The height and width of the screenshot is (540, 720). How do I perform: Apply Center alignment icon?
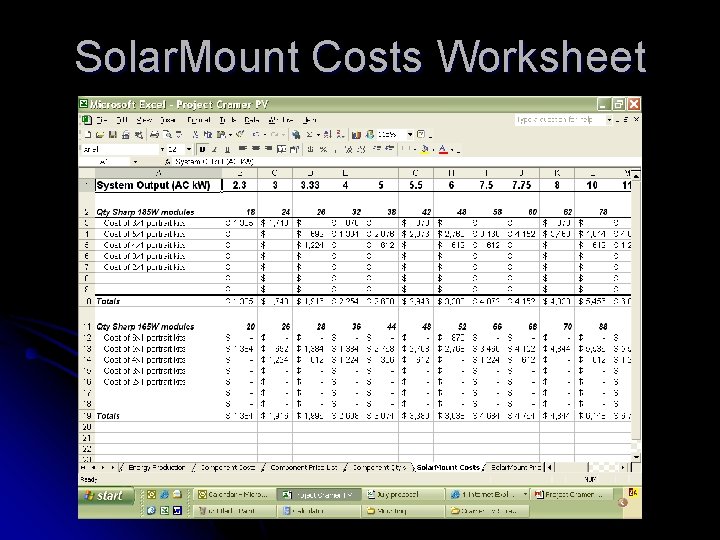click(x=256, y=149)
